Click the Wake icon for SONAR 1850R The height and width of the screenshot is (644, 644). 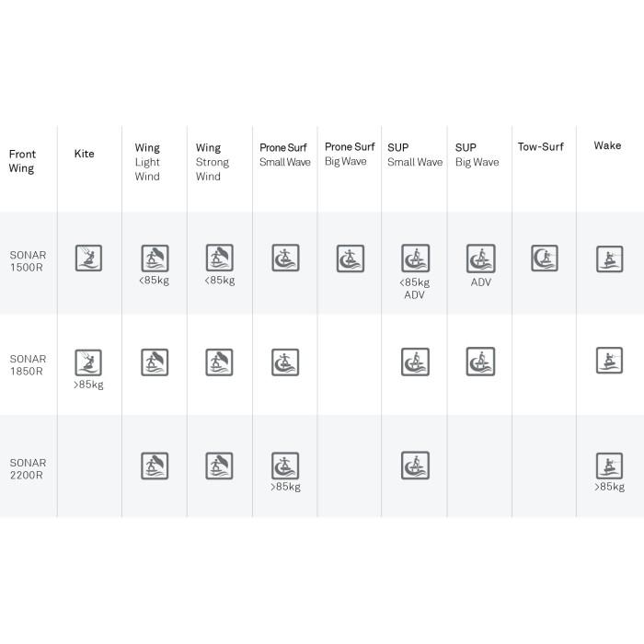coord(609,361)
